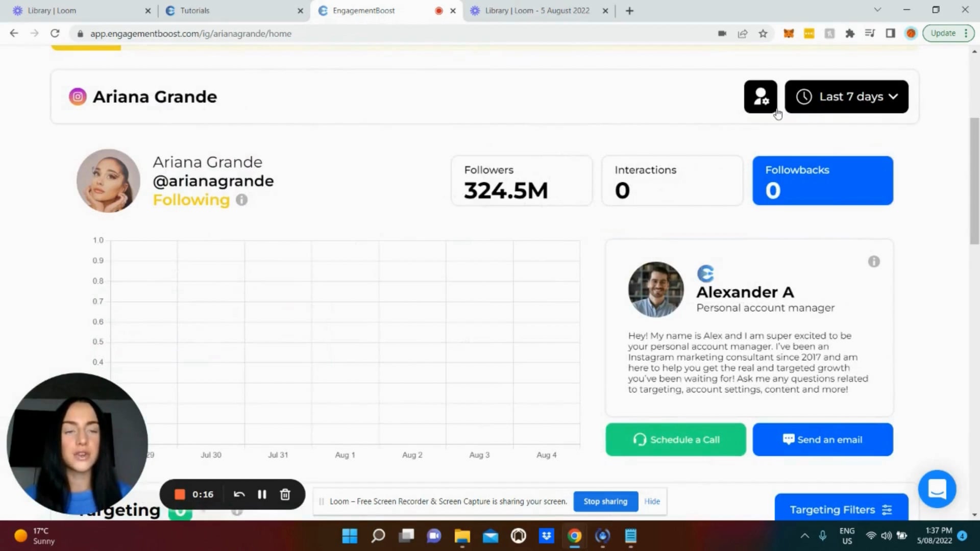The image size is (980, 551).
Task: Open the browser extensions puzzle icon
Action: pyautogui.click(x=850, y=33)
